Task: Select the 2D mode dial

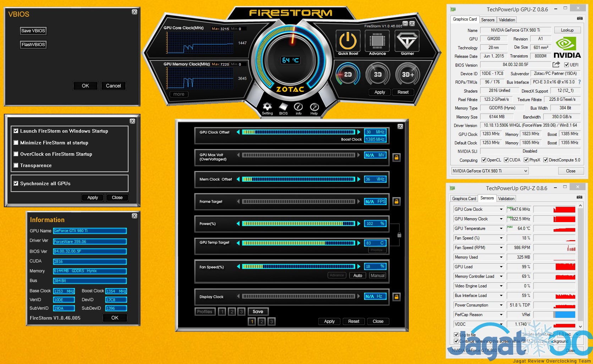Action: click(348, 75)
